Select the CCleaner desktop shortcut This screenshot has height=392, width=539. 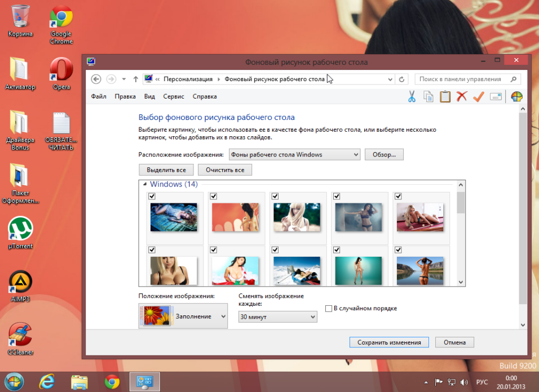[x=20, y=339]
